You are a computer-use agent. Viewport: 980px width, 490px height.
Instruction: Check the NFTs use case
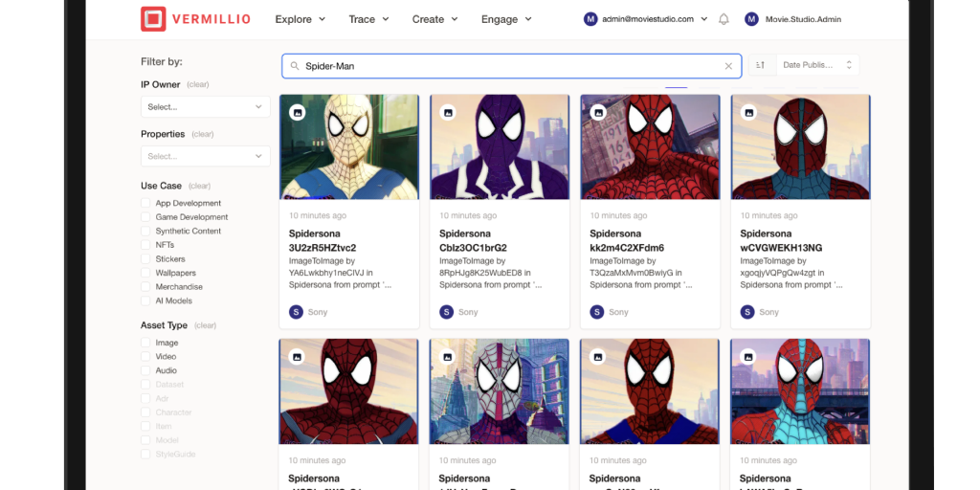point(146,245)
